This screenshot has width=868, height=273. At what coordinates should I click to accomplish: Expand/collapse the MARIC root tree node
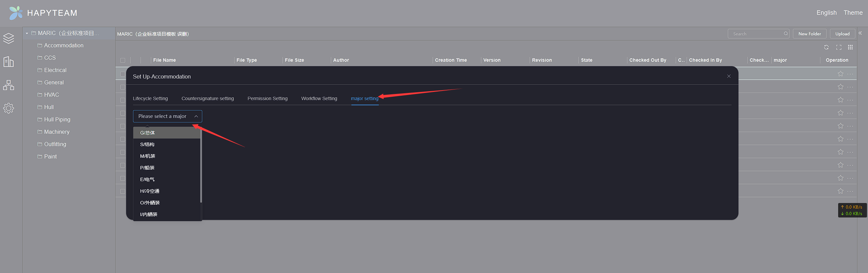(27, 33)
